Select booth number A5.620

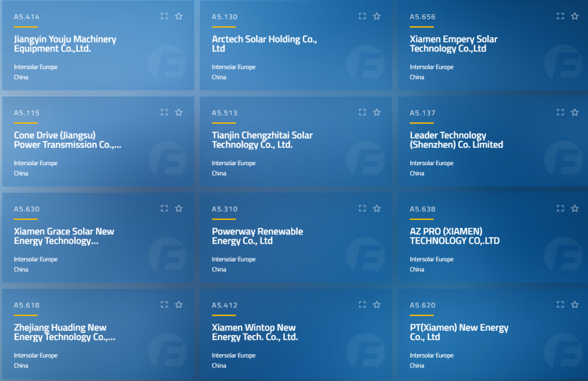point(422,305)
